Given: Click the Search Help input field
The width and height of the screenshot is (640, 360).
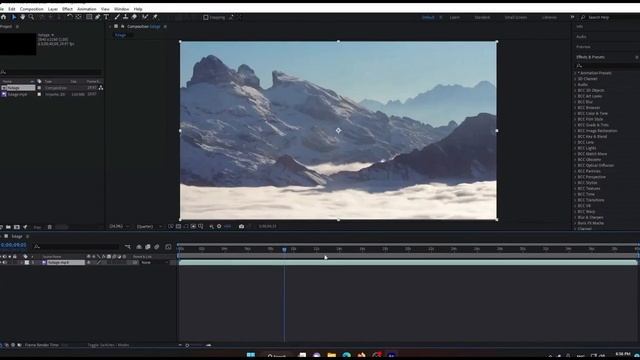Looking at the screenshot, I should (610, 18).
